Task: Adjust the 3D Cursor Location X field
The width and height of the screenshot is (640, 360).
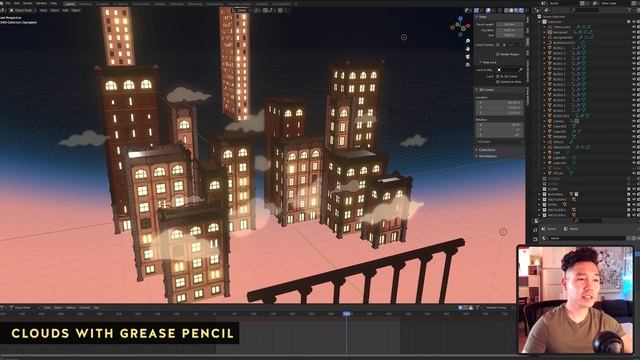Action: (x=500, y=102)
